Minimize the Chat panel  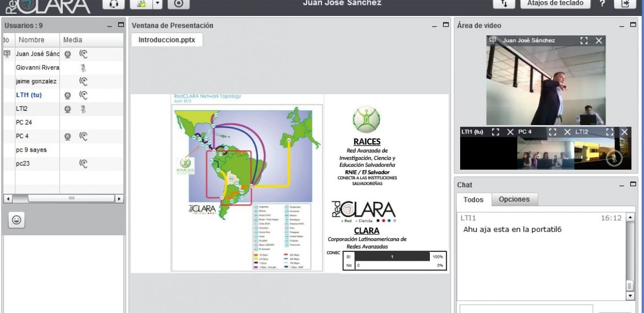(622, 186)
